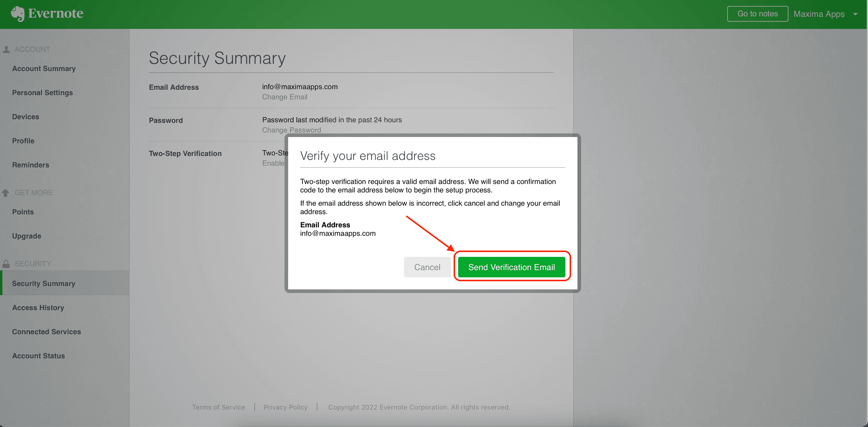Open Account Summary in the sidebar
Viewport: 868px width, 427px height.
(x=44, y=69)
